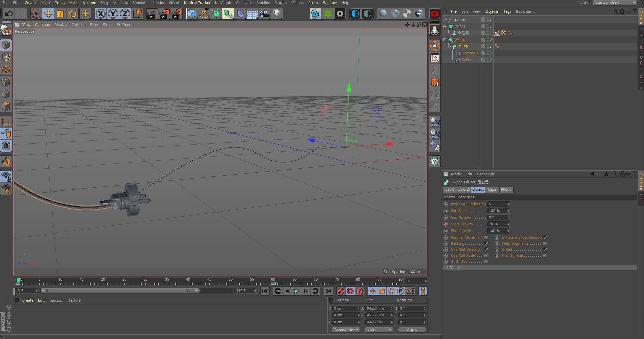Image resolution: width=644 pixels, height=339 pixels.
Task: Step Isoparm Subdivision value arrows
Action: 508,204
